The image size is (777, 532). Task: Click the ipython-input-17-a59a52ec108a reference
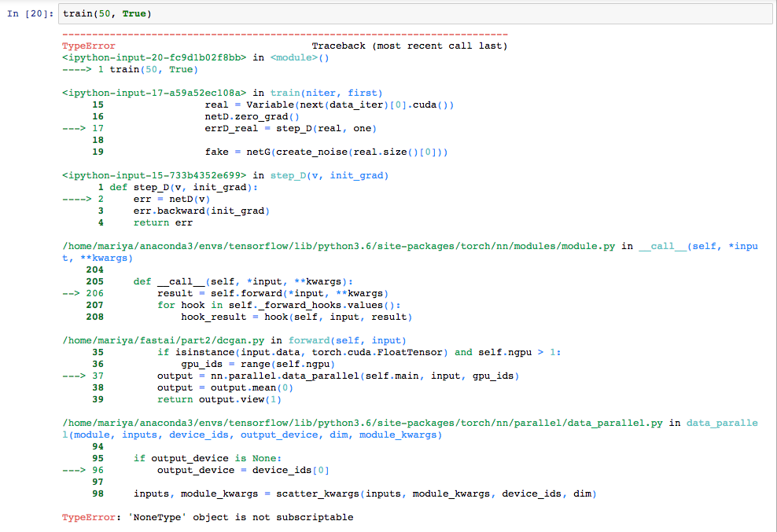[154, 93]
